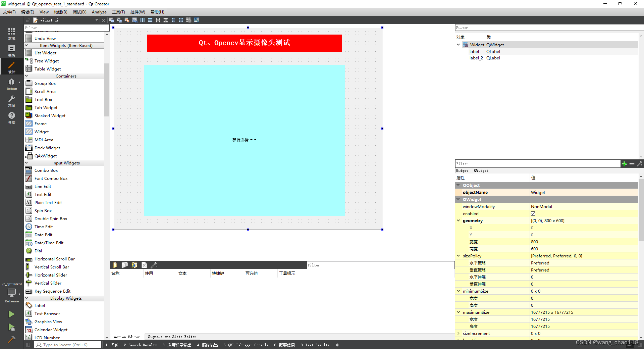The width and height of the screenshot is (644, 349).
Task: Open the 工具(T) menu
Action: point(118,12)
